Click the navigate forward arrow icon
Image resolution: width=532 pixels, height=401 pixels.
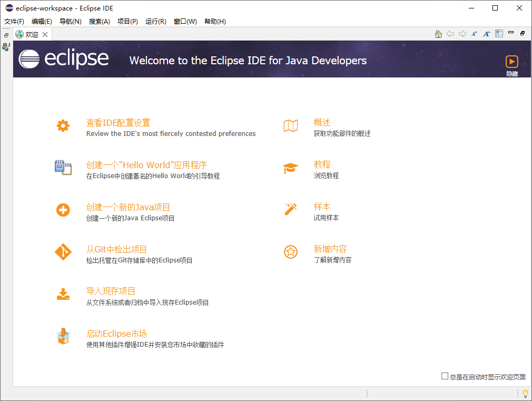[462, 34]
